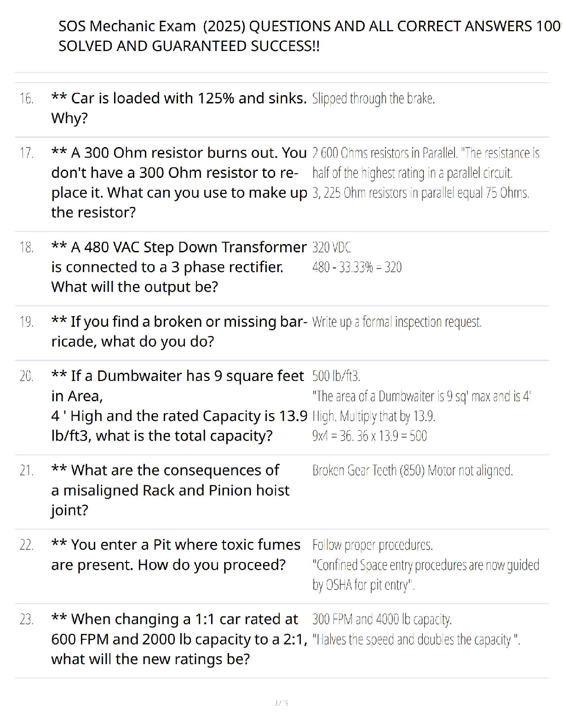Click the '500 lb/ft3.' answer
This screenshot has width=563, height=728.
point(336,376)
